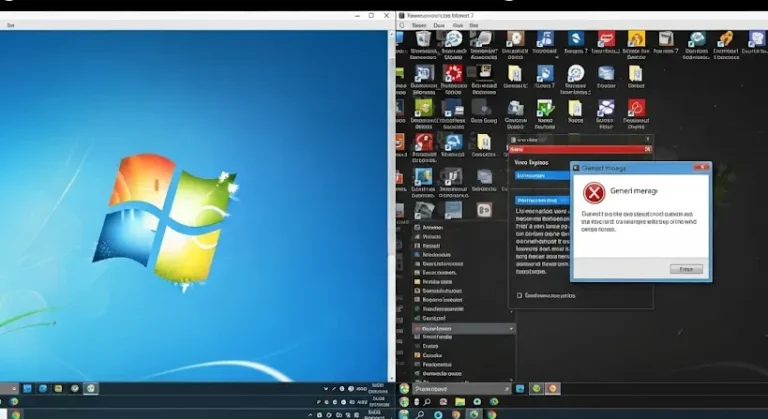
Task: Open the blue square icon with white swoosh
Action: [x=576, y=39]
